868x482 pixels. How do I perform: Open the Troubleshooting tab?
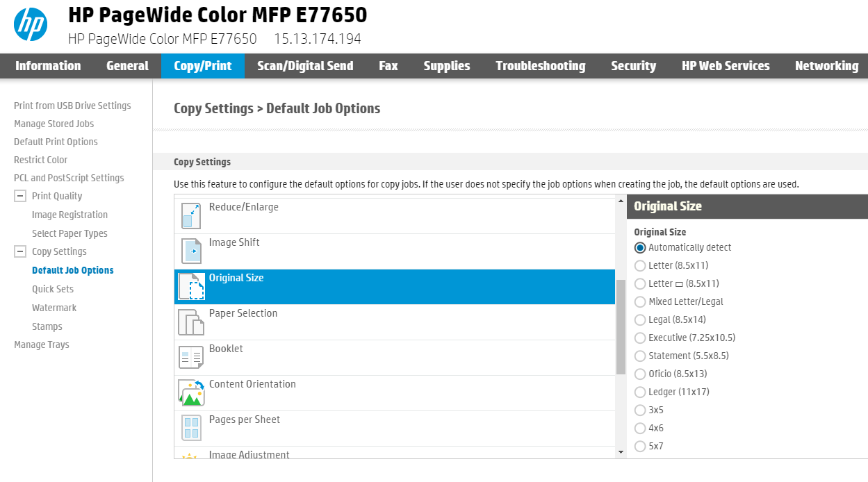tap(541, 66)
